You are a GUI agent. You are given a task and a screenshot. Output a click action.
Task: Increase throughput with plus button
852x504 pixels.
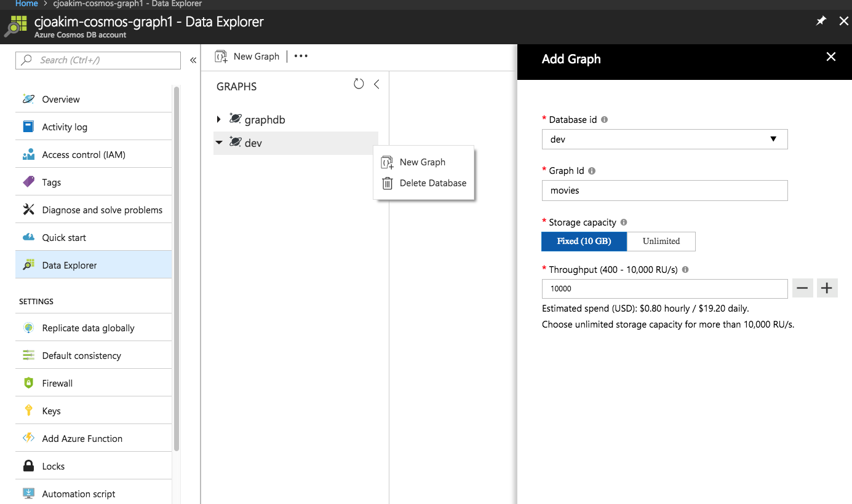(827, 288)
